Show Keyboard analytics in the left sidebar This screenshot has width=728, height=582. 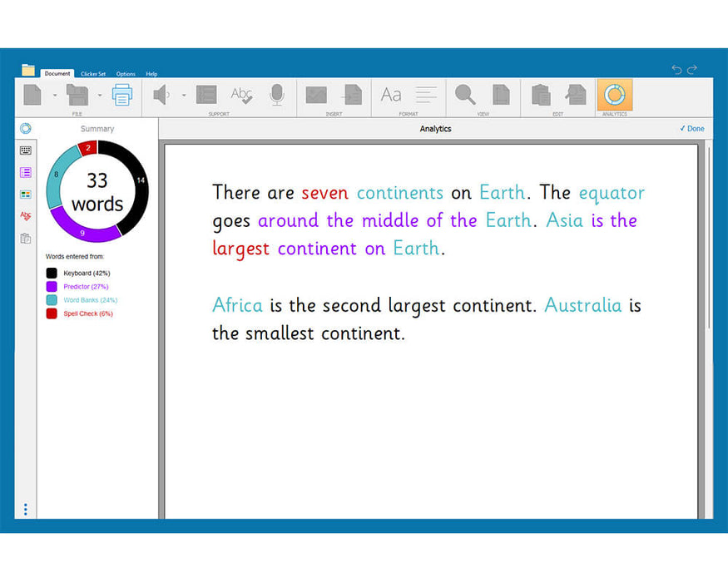click(x=26, y=150)
